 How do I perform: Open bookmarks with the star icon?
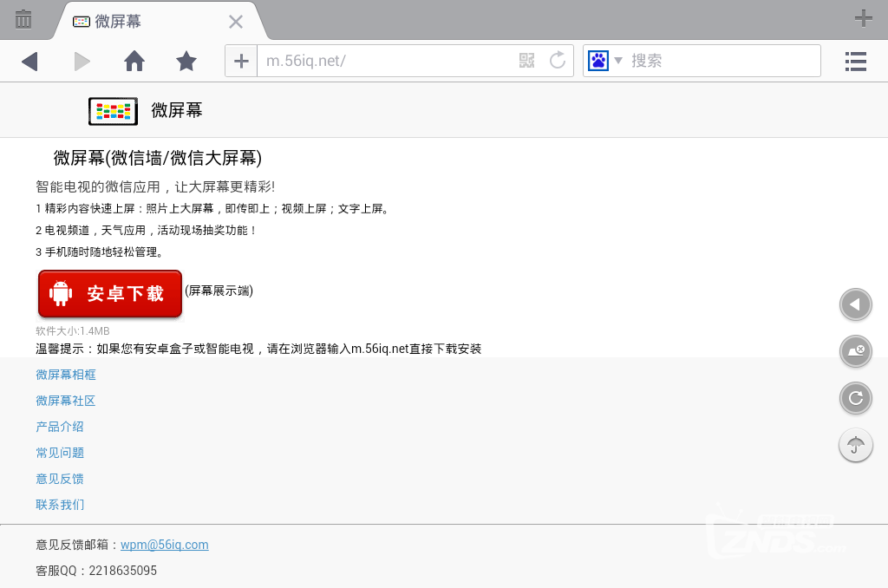[x=186, y=61]
